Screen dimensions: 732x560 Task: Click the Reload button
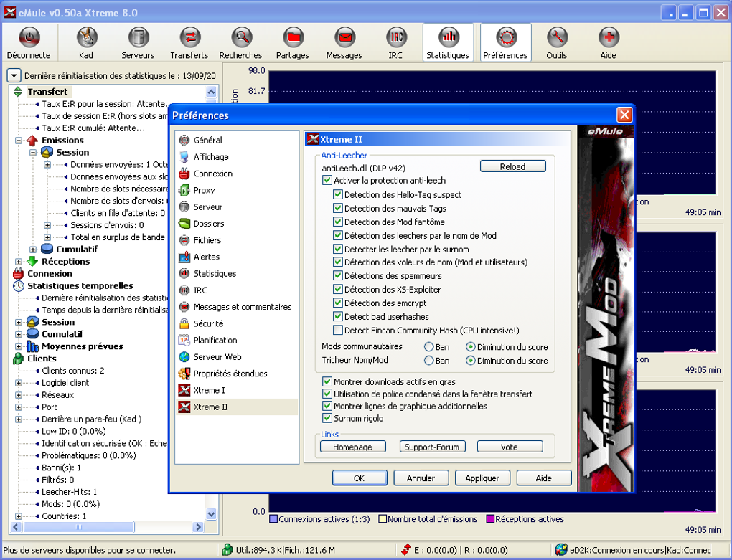(x=512, y=166)
